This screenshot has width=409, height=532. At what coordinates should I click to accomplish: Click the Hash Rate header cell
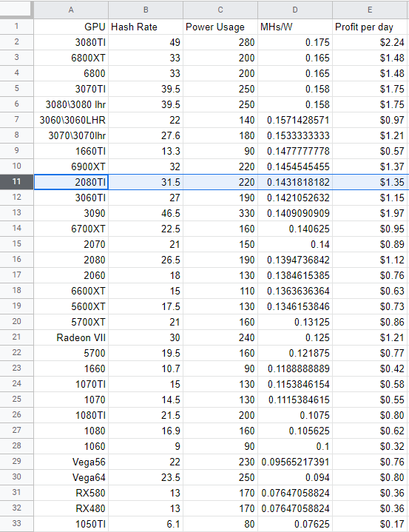pyautogui.click(x=146, y=27)
